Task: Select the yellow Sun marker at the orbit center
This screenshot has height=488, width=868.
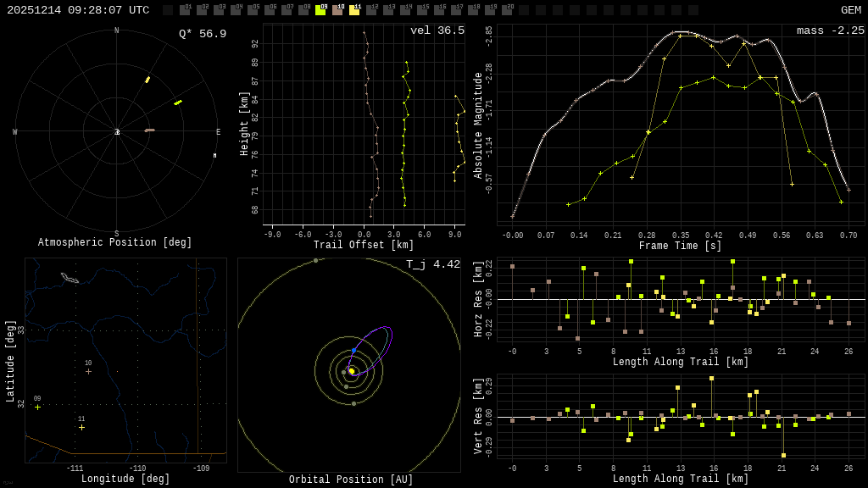Action: click(351, 371)
